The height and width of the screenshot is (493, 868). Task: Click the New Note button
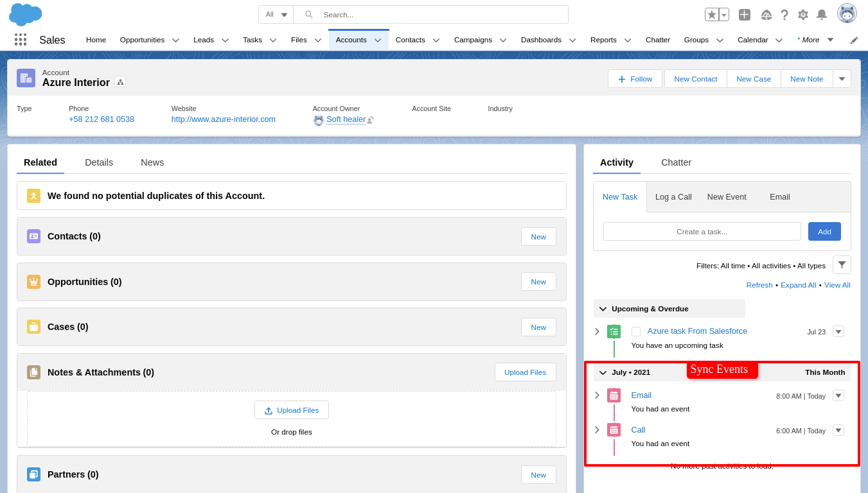tap(807, 79)
